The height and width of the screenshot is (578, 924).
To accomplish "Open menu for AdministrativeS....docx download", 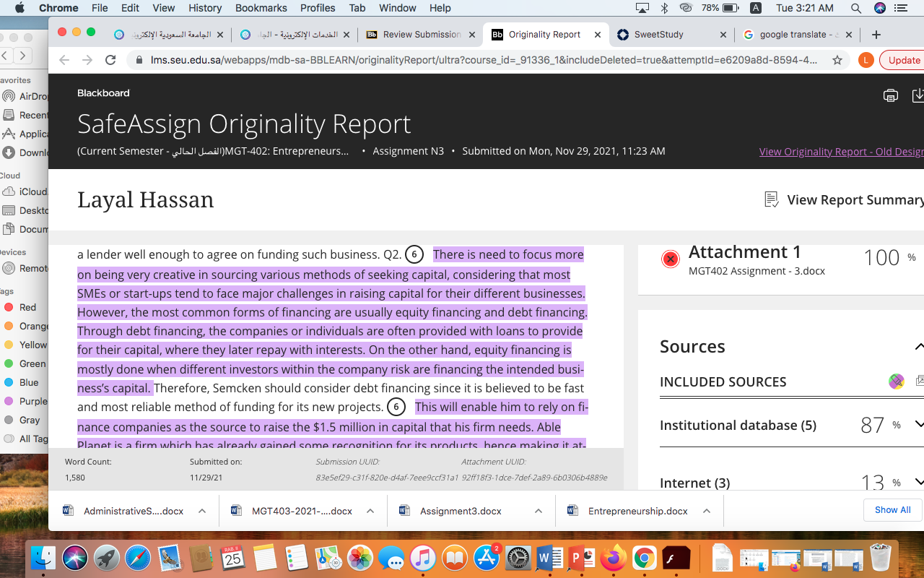I will [202, 511].
